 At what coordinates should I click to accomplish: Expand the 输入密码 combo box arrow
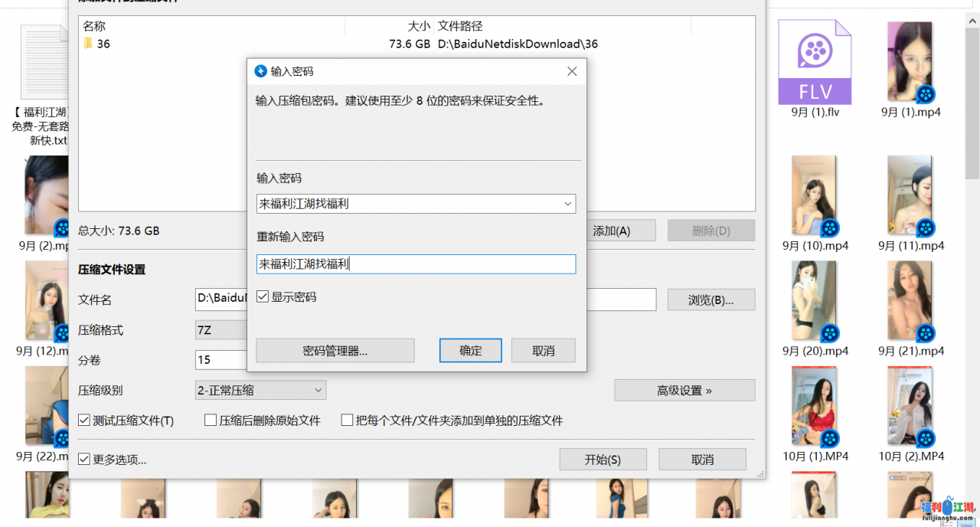[567, 204]
